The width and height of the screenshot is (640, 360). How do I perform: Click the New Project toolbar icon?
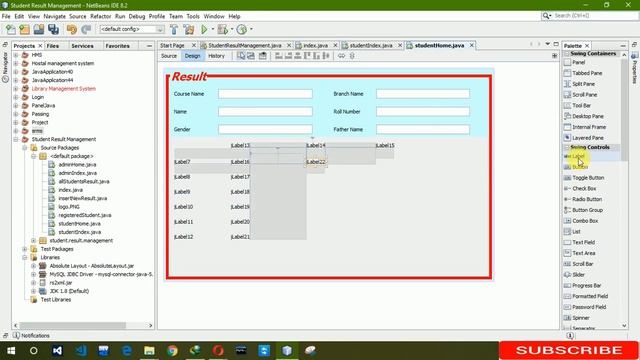[x=24, y=29]
